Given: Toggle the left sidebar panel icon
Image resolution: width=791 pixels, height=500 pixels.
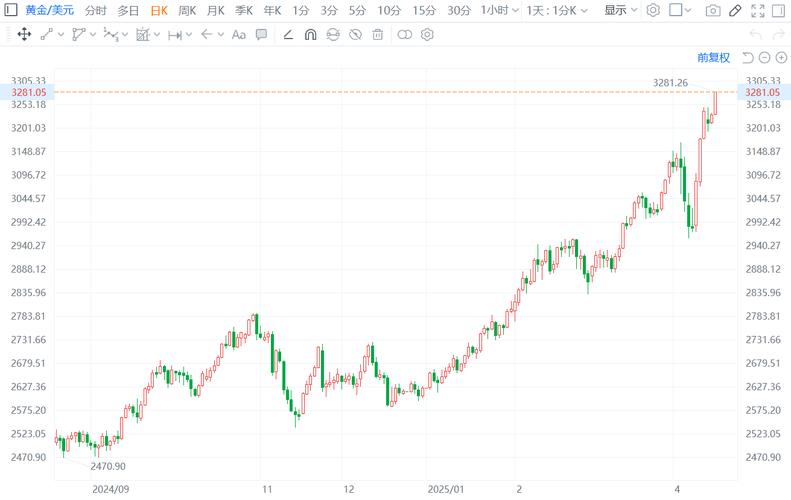Looking at the screenshot, I should pos(11,10).
